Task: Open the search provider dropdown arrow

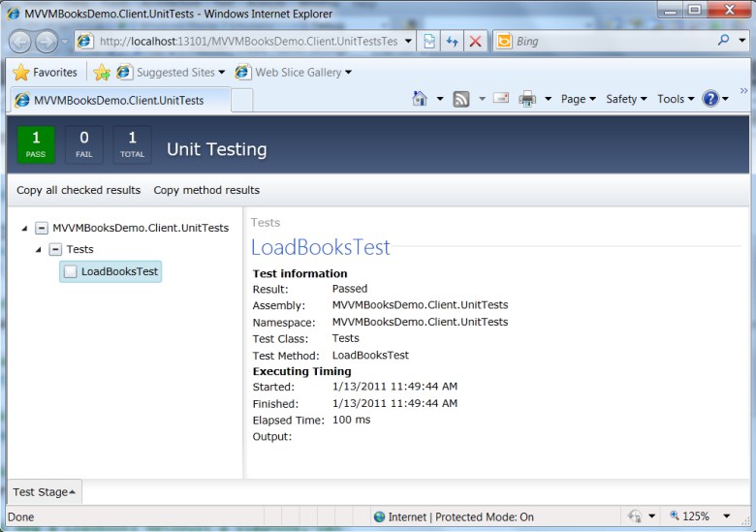Action: point(742,41)
